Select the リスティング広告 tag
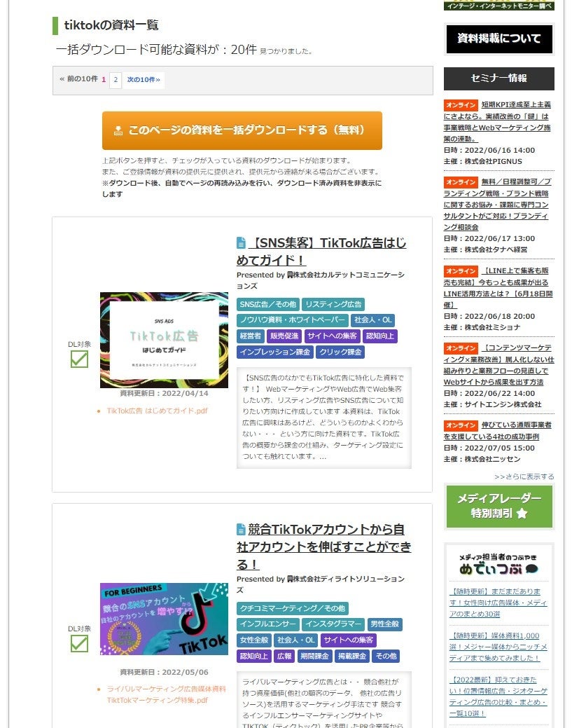 coord(333,305)
